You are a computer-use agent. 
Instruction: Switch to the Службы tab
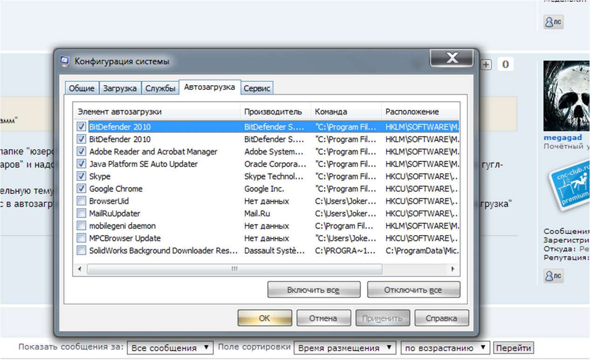[x=160, y=88]
